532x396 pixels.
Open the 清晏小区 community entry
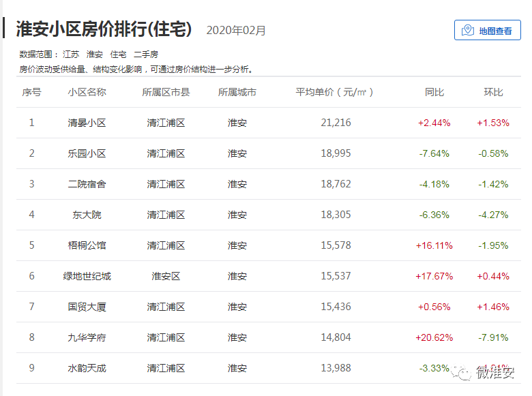[x=87, y=123]
